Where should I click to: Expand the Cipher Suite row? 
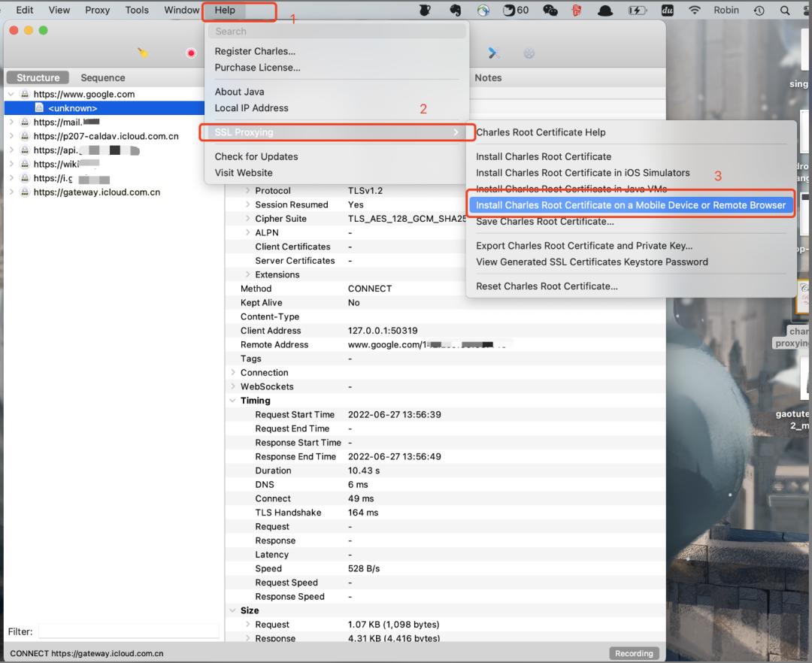[248, 219]
